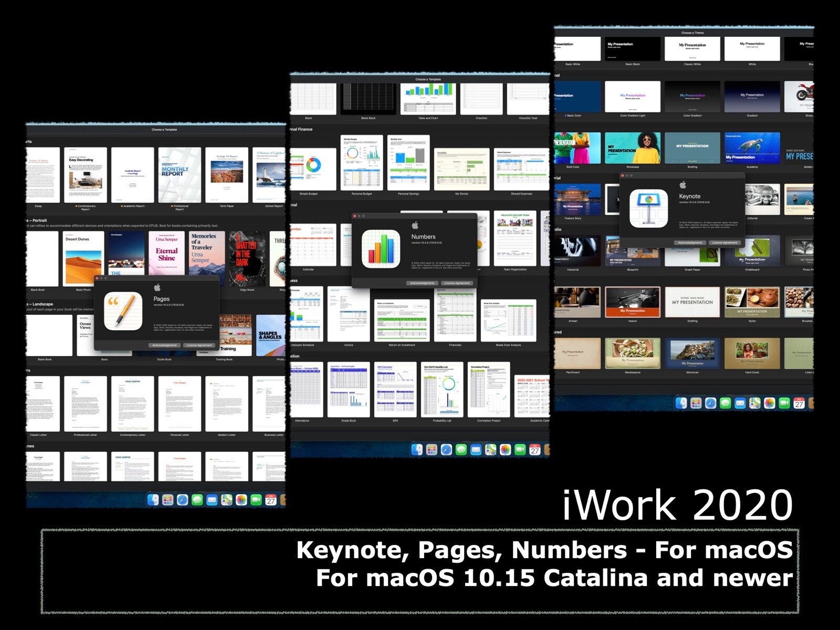
Task: Open Safari in the Numbers screenshot dock
Action: [x=446, y=449]
